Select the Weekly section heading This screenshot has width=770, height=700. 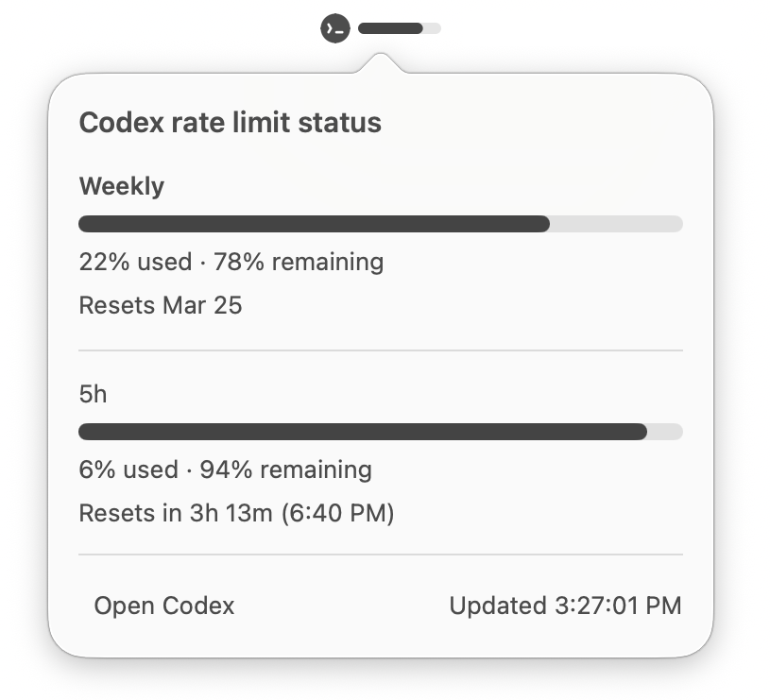pos(122,186)
